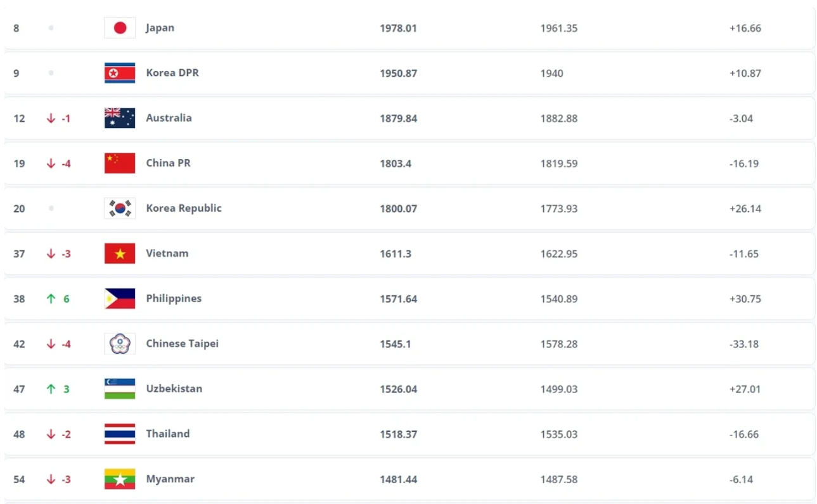This screenshot has height=504, width=817.
Task: Click Myanmar's points change -6.14
Action: (741, 479)
